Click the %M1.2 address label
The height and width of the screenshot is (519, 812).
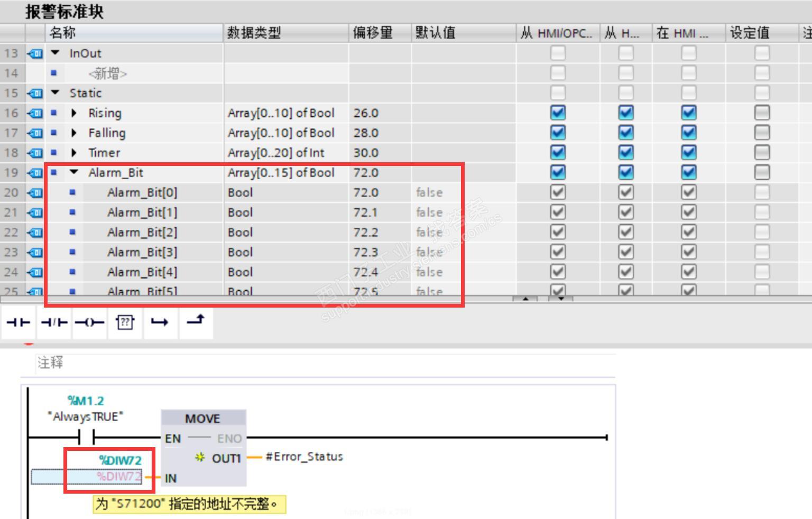tap(86, 401)
